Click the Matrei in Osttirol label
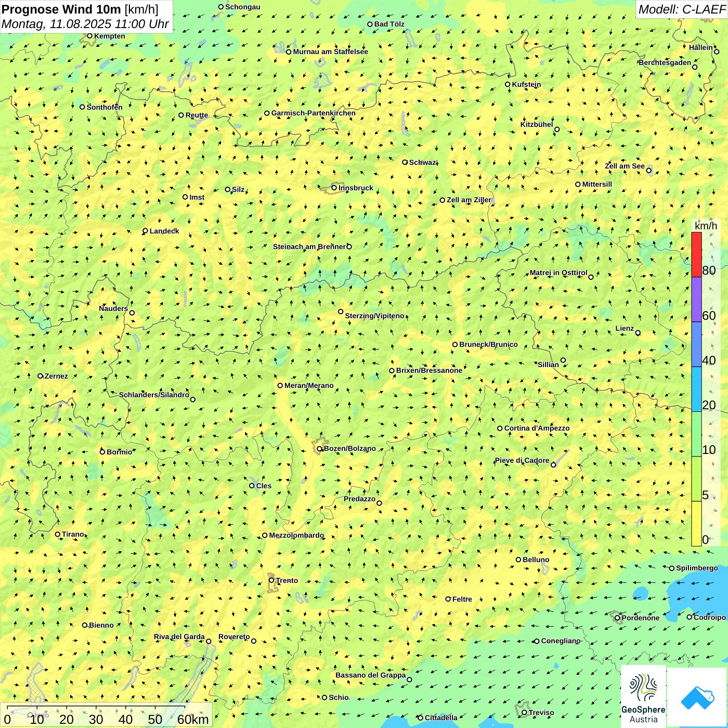The image size is (728, 728). point(558,272)
